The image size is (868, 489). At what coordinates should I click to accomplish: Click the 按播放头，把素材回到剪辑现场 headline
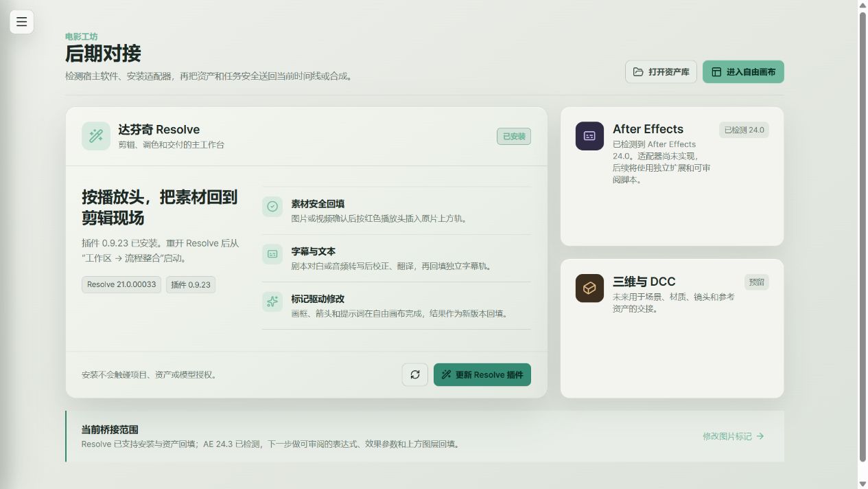[159, 207]
